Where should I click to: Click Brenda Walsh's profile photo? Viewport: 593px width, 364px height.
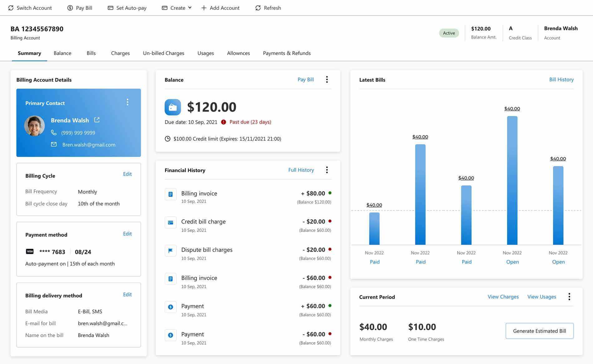pyautogui.click(x=35, y=126)
